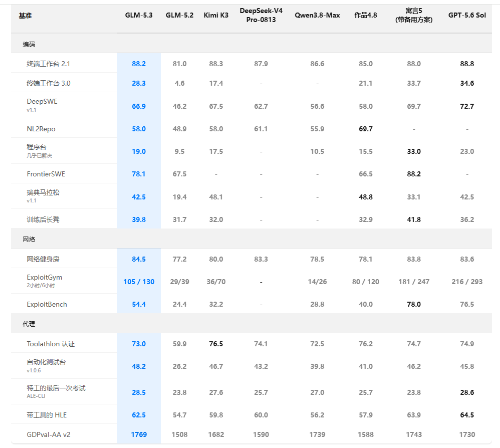Viewport: 500px width, 448px height.
Task: Select the 编码 section heading
Action: pyautogui.click(x=29, y=44)
